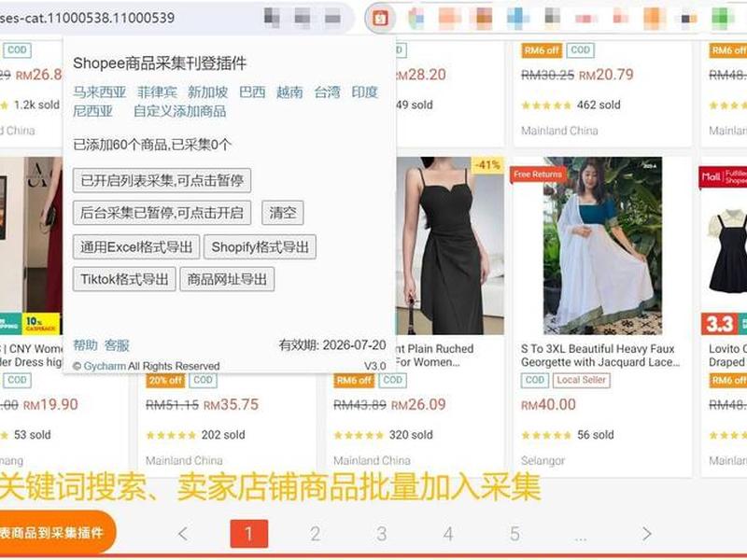Click the RM35.75 price
The height and width of the screenshot is (560, 747).
pos(231,405)
